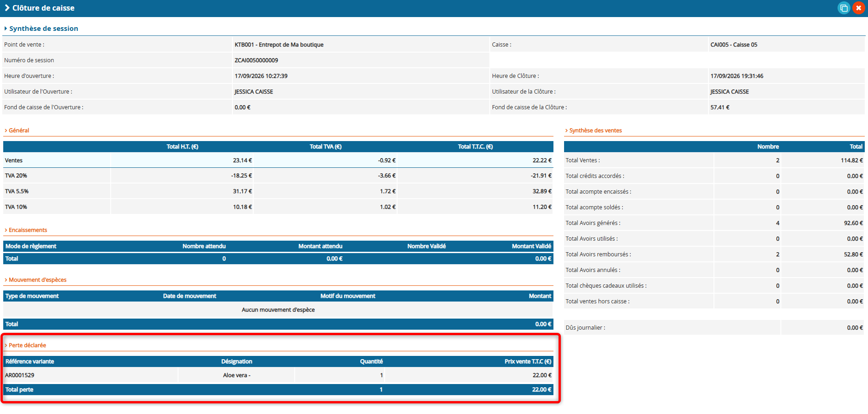Click the orange close icon in title bar
The width and height of the screenshot is (868, 414).
[x=858, y=8]
